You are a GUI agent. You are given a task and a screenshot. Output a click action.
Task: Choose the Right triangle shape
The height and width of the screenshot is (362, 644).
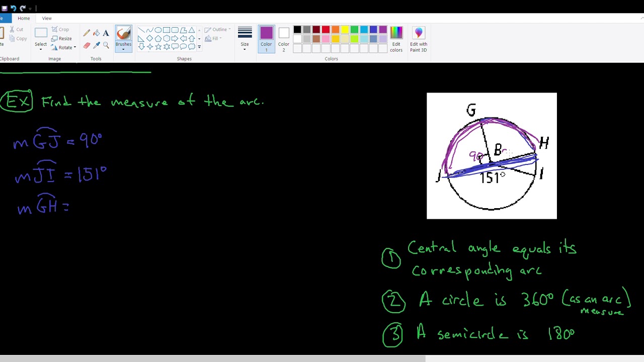click(141, 38)
